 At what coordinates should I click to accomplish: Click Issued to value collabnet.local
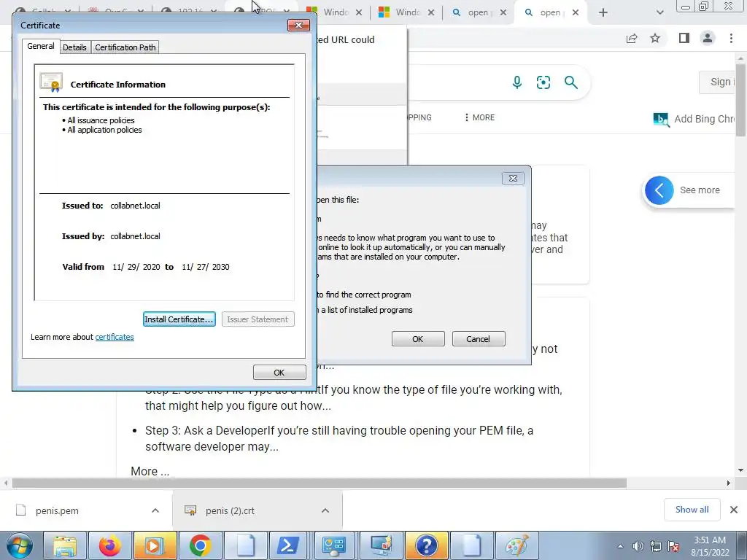135,206
